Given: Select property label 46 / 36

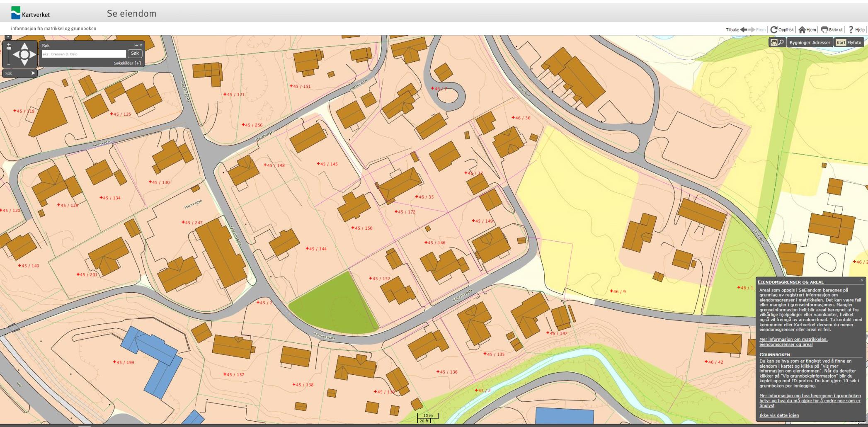Looking at the screenshot, I should click(521, 118).
